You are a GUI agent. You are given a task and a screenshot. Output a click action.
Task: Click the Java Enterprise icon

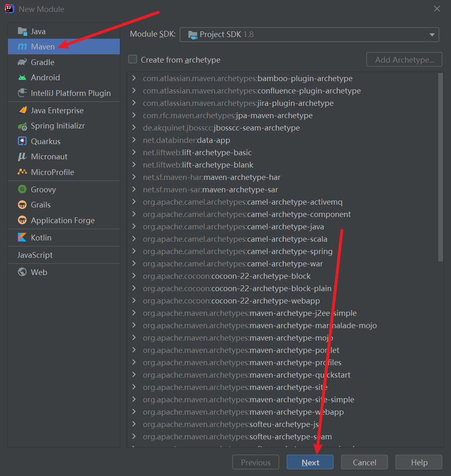point(23,110)
